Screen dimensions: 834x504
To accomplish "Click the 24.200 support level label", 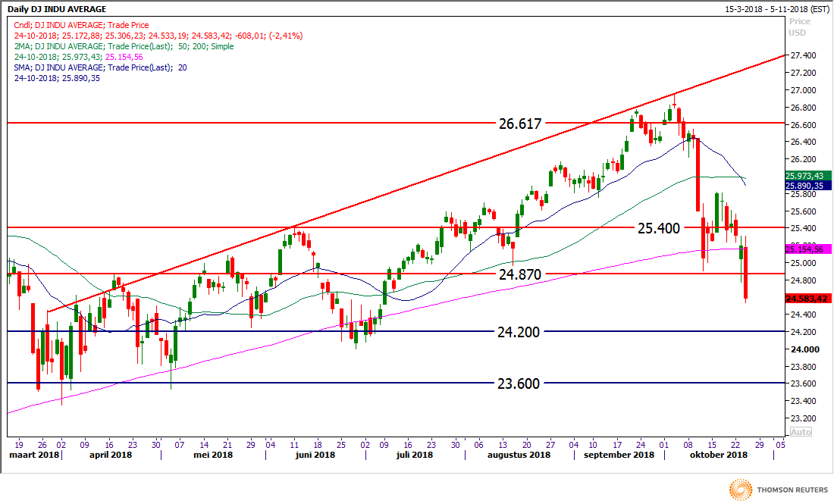I will (519, 332).
